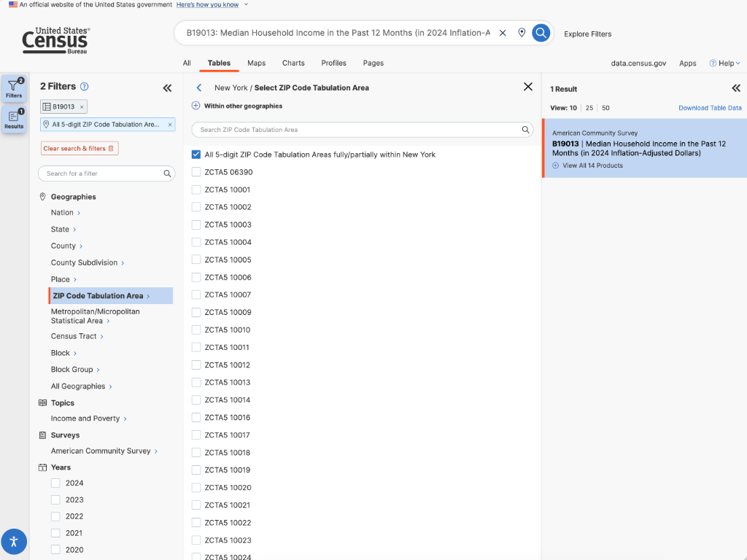This screenshot has height=560, width=747.
Task: Expand View All 14 Products
Action: [587, 166]
